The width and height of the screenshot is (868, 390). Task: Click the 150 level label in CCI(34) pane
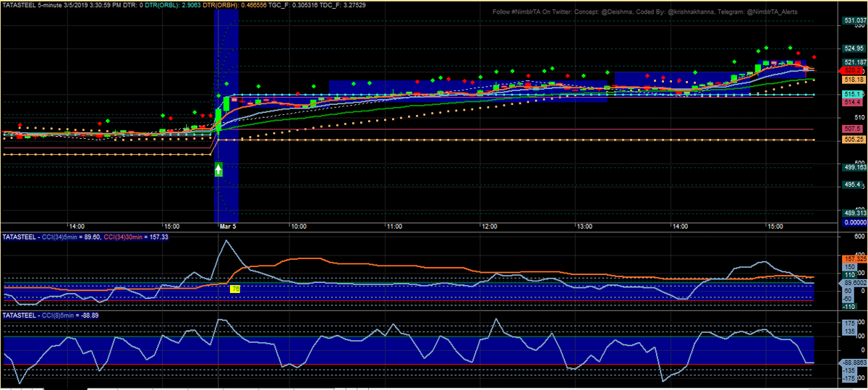click(x=849, y=267)
